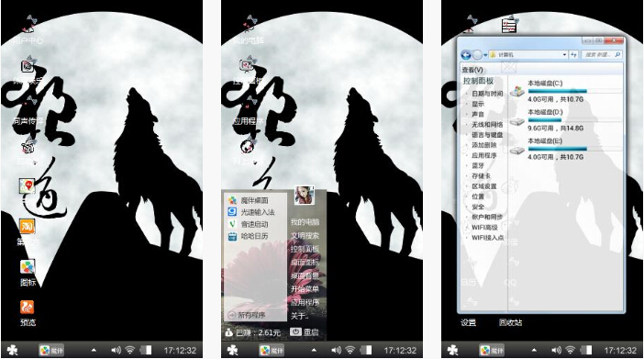The height and width of the screenshot is (359, 644).
Task: Select 存储卡 in 控制面板 list
Action: point(481,176)
